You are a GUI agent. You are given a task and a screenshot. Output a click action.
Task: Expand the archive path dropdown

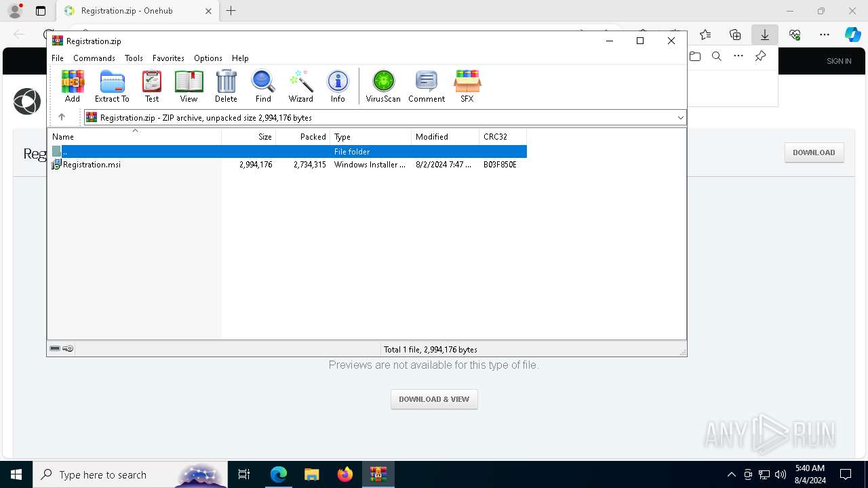680,118
